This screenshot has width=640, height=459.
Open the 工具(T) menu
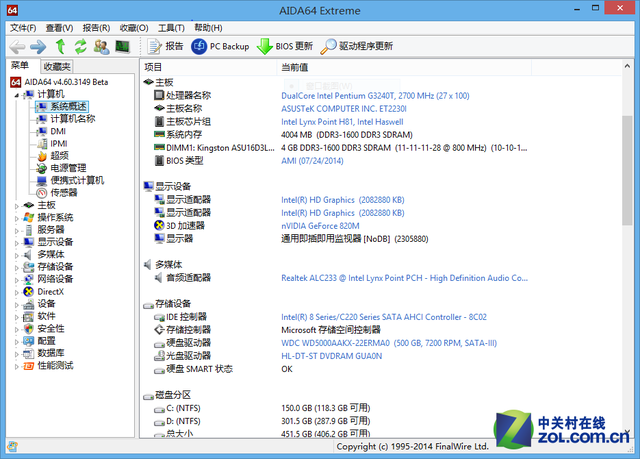[x=171, y=28]
